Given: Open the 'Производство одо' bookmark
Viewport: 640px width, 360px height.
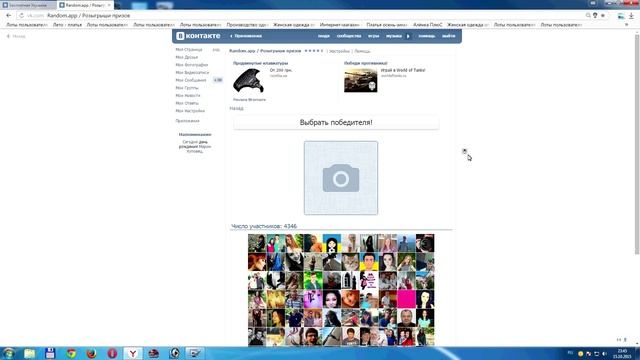Looking at the screenshot, I should pyautogui.click(x=247, y=25).
